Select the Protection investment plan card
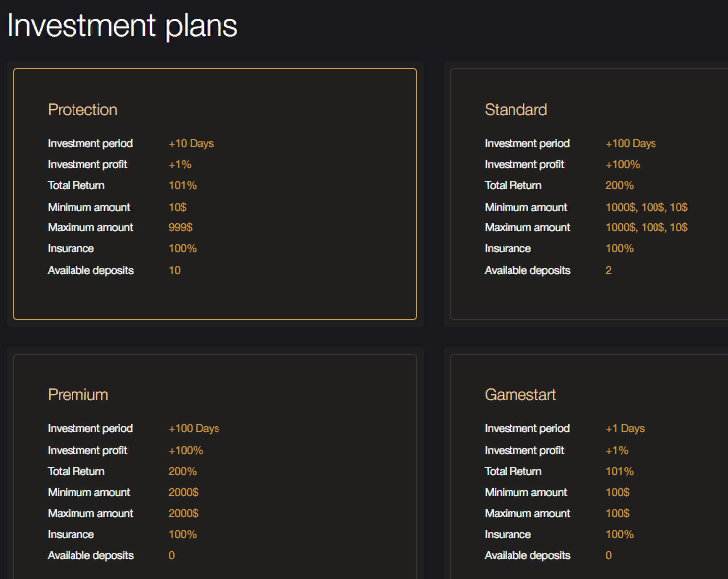This screenshot has width=728, height=579. click(215, 194)
